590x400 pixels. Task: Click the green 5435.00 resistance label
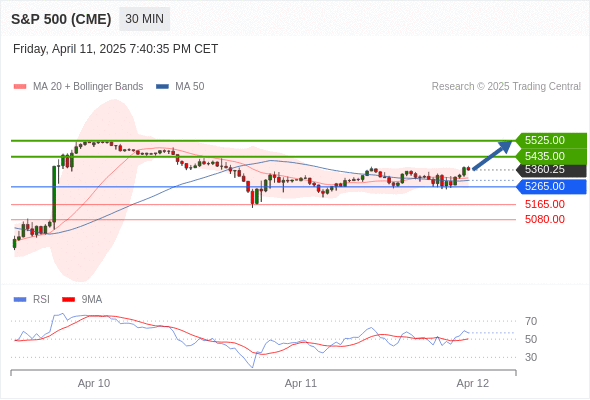tap(551, 156)
